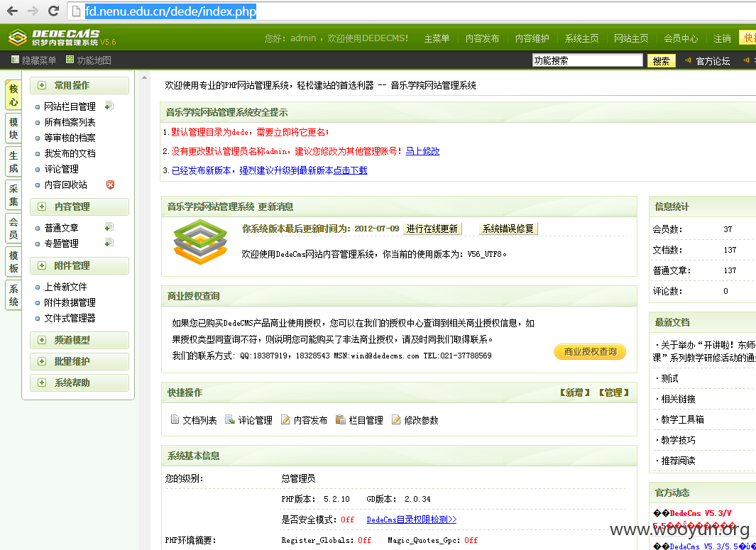Screen dimensions: 756x550
Task: Switch to the 系统 vertical tab
Action: pyautogui.click(x=13, y=295)
